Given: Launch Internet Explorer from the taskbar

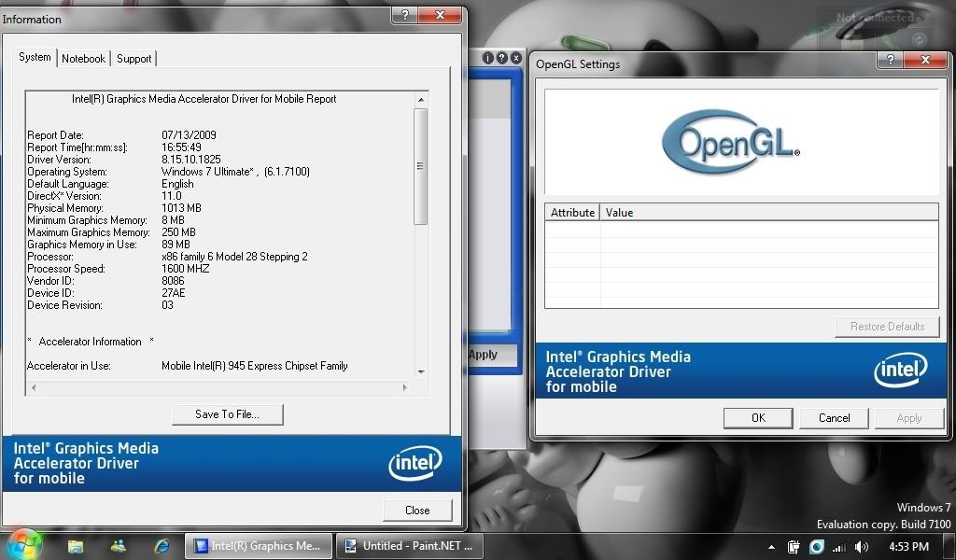Looking at the screenshot, I should point(162,546).
